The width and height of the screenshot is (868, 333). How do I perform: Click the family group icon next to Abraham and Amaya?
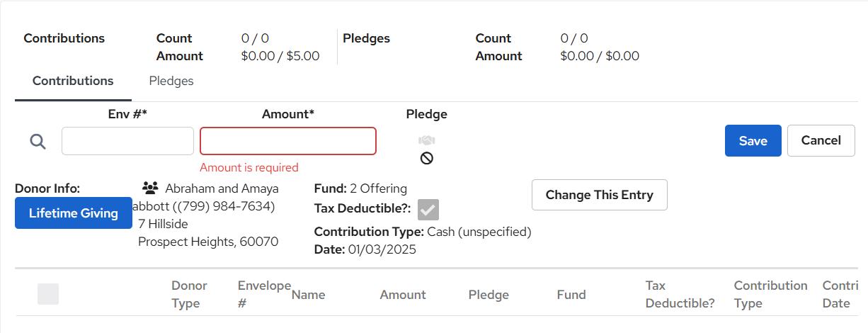(x=150, y=188)
